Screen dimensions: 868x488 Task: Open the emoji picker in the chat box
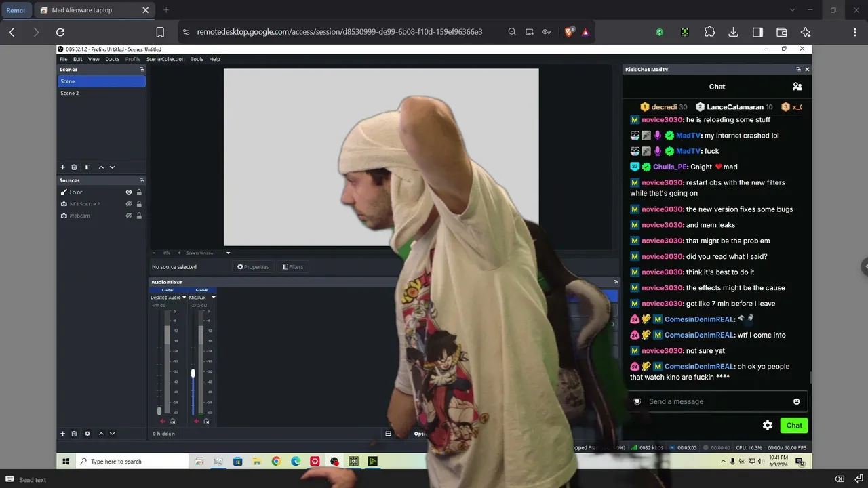tap(797, 401)
